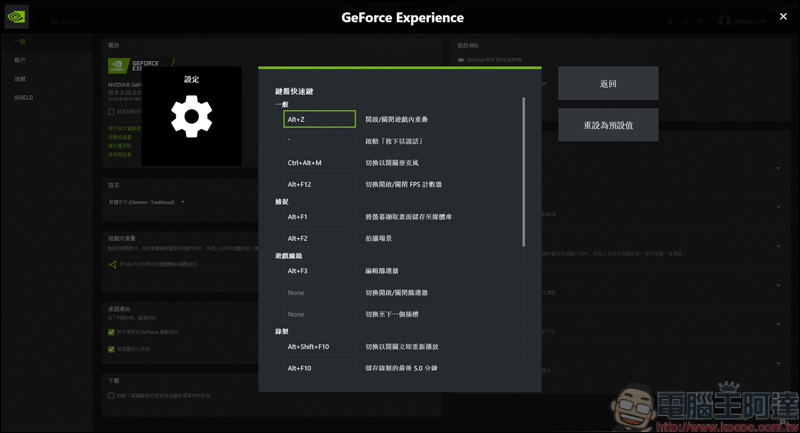Open the 設定 gear tile in the overlay

191,116
